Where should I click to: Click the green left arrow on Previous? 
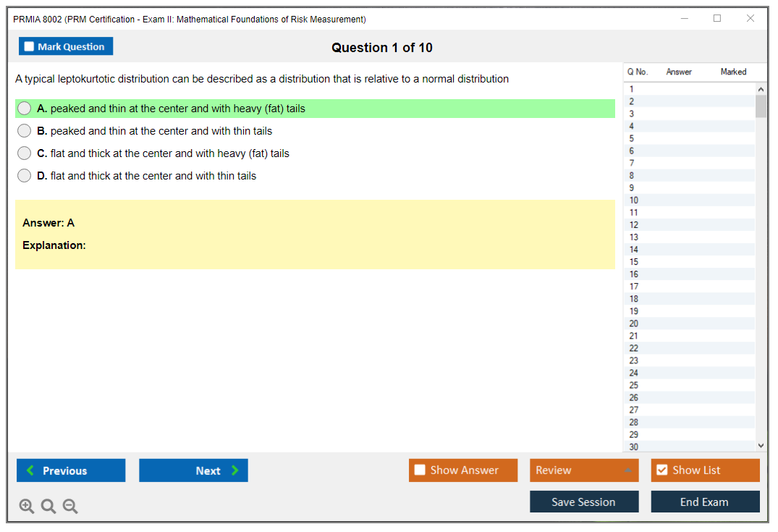click(30, 470)
